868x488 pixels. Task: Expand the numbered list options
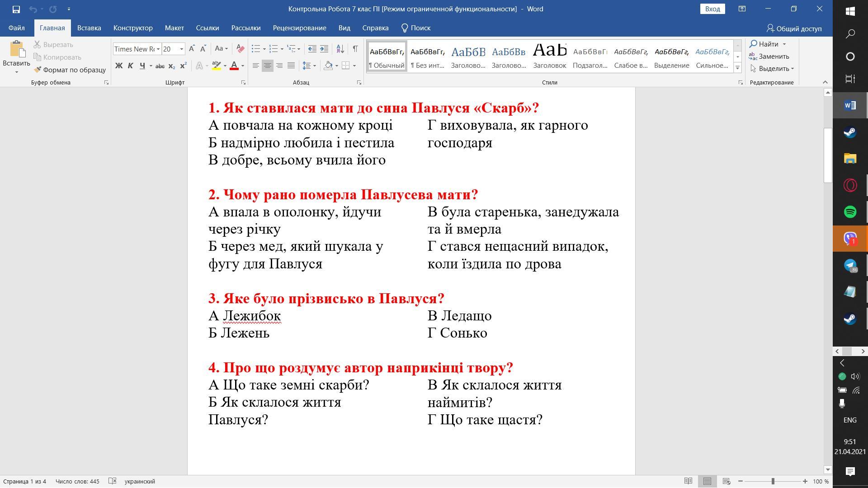point(282,49)
